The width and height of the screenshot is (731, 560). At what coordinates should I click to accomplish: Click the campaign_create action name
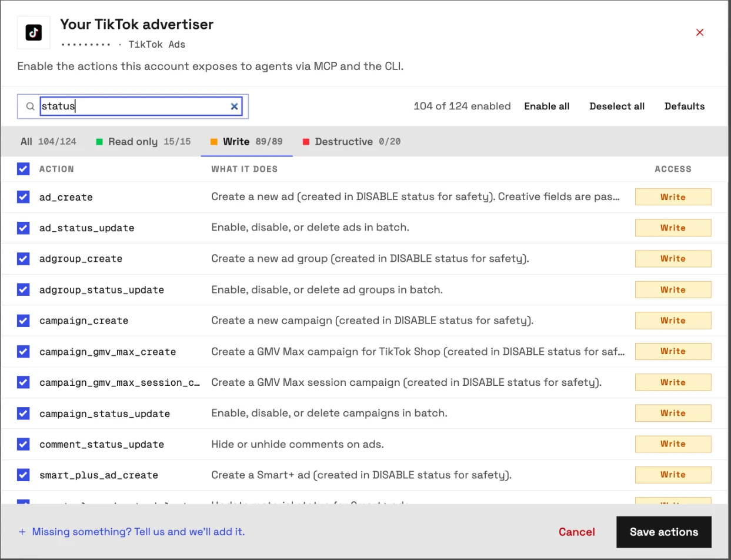pyautogui.click(x=84, y=321)
